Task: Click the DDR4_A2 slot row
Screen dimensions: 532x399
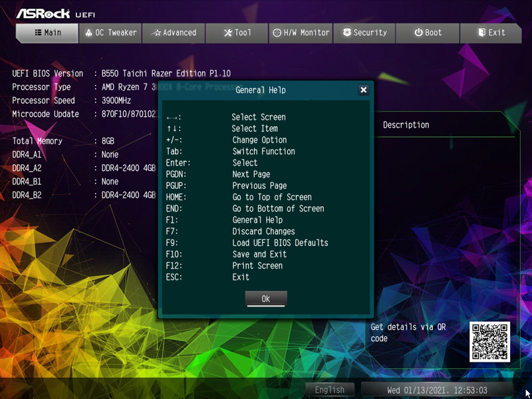Action: [84, 168]
